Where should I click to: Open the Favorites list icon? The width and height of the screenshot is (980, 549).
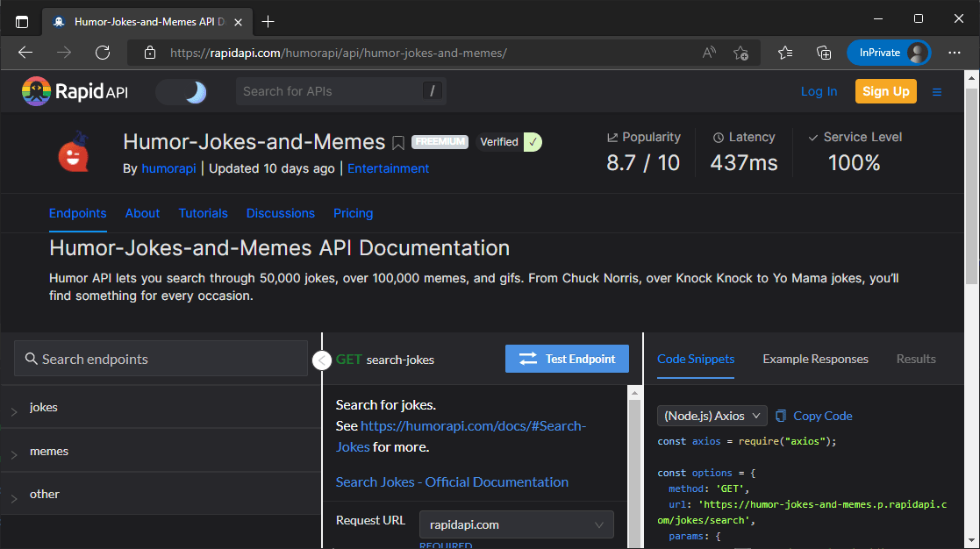(785, 53)
